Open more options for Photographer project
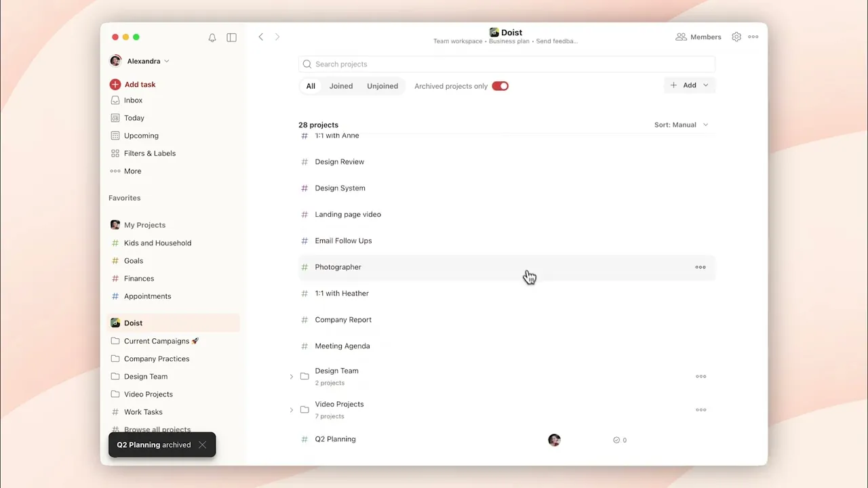 coord(701,267)
